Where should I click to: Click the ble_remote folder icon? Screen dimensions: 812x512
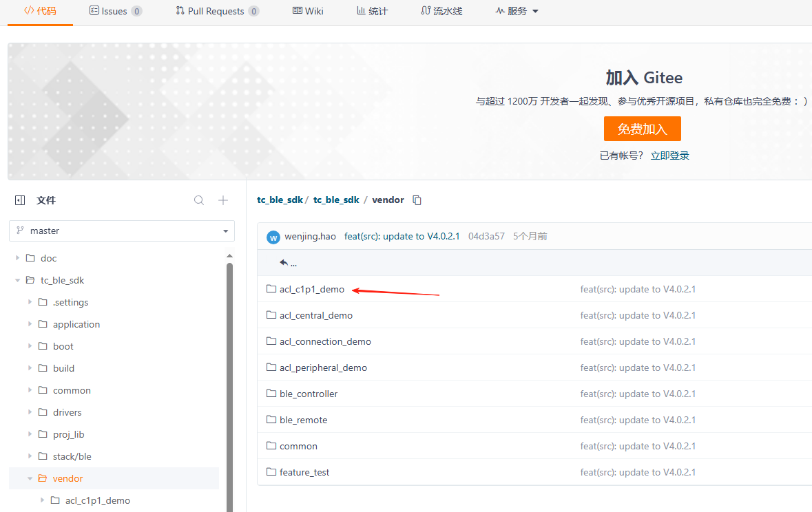tap(271, 419)
